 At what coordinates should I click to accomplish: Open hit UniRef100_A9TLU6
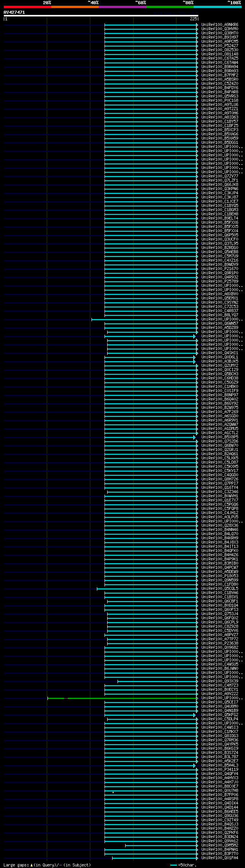220,105
